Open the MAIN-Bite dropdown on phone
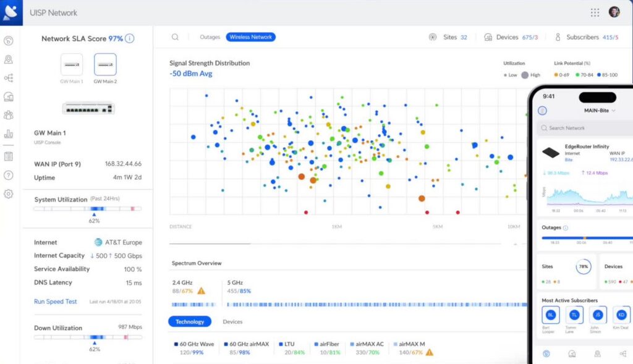 tap(600, 111)
